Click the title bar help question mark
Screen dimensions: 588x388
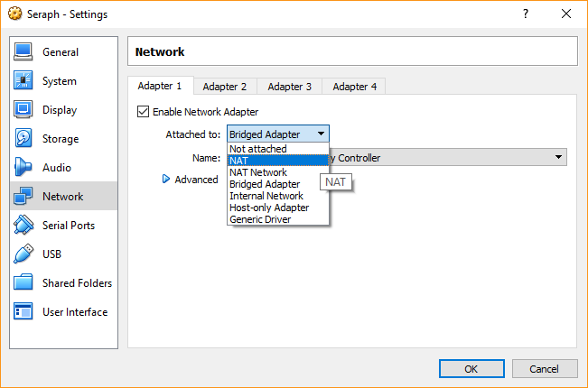tap(526, 14)
